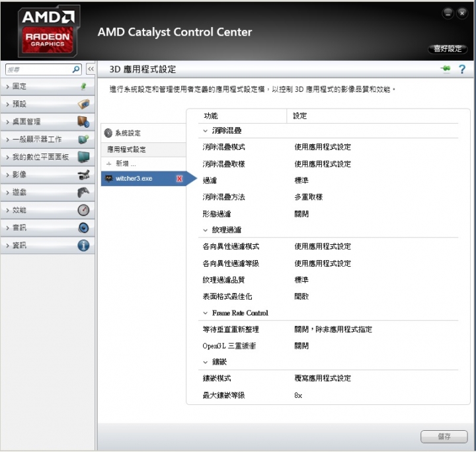The image size is (476, 452).
Task: Click the plus icon beside 新增
Action: tap(109, 164)
